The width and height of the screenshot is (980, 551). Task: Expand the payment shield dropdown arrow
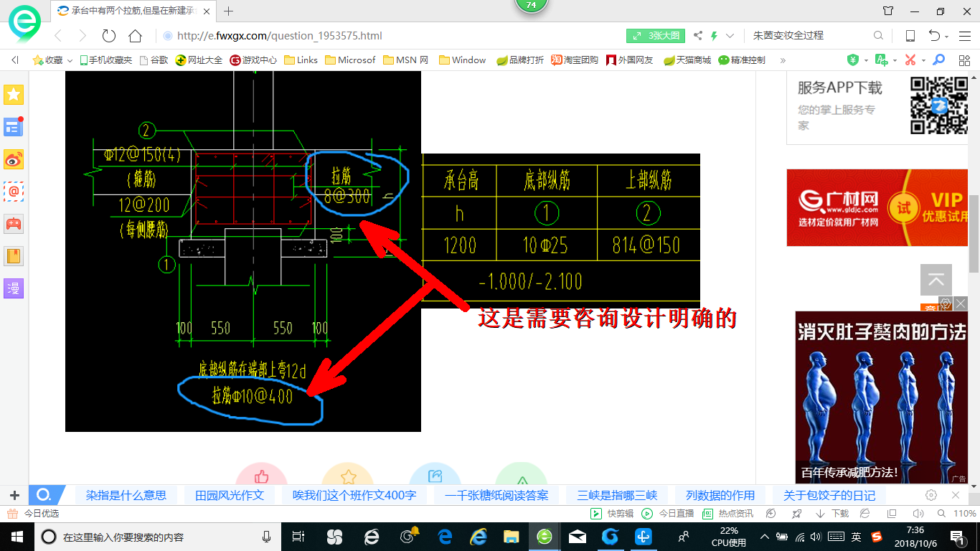tap(866, 61)
